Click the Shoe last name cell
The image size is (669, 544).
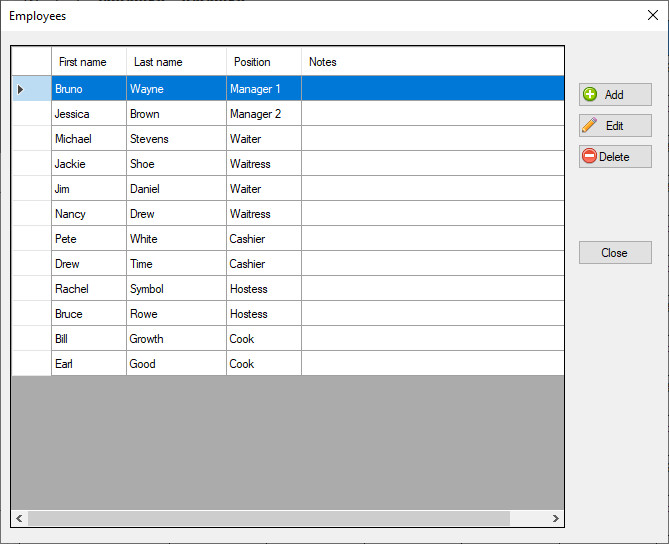point(176,164)
